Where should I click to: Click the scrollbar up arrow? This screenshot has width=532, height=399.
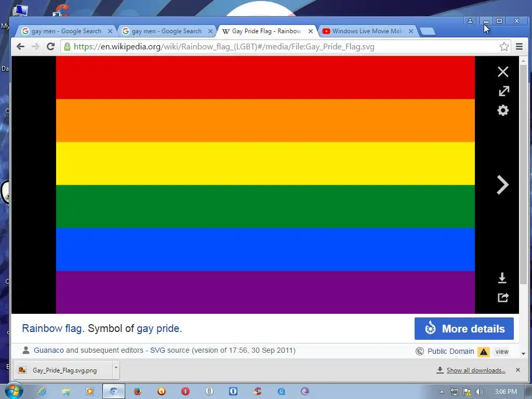[523, 61]
